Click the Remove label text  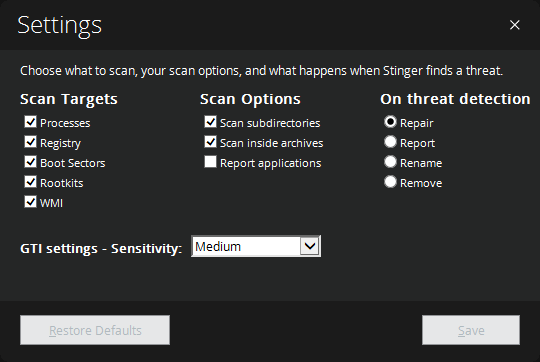point(421,183)
